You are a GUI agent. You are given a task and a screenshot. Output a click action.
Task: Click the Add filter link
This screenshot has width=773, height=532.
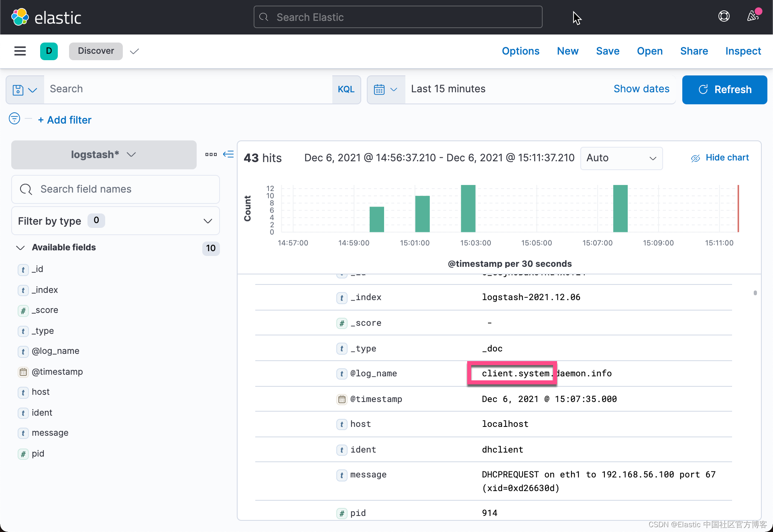click(65, 120)
